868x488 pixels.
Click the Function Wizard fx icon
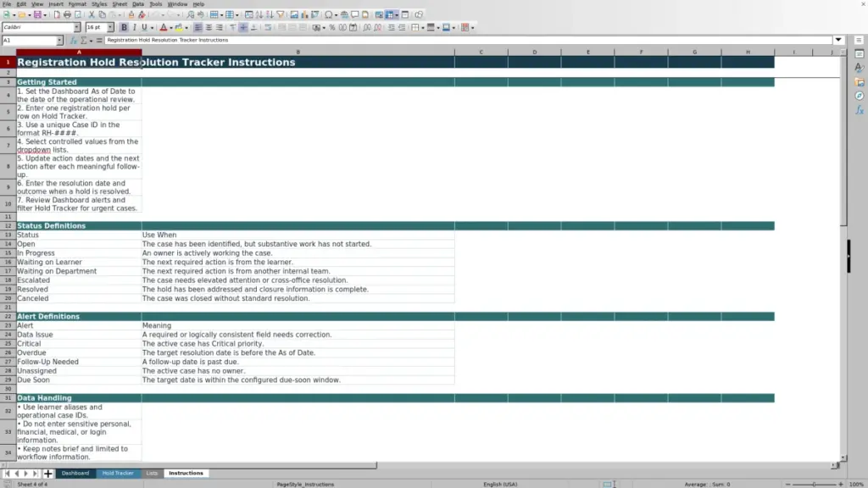[73, 41]
